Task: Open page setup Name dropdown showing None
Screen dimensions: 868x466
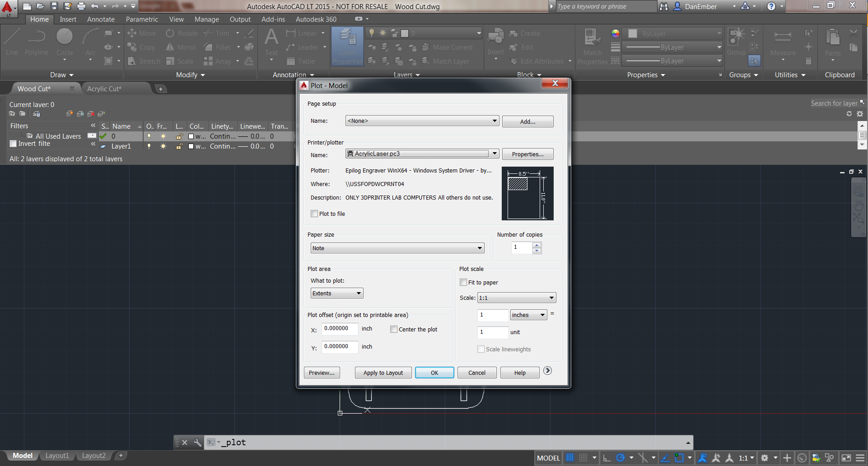Action: click(422, 121)
